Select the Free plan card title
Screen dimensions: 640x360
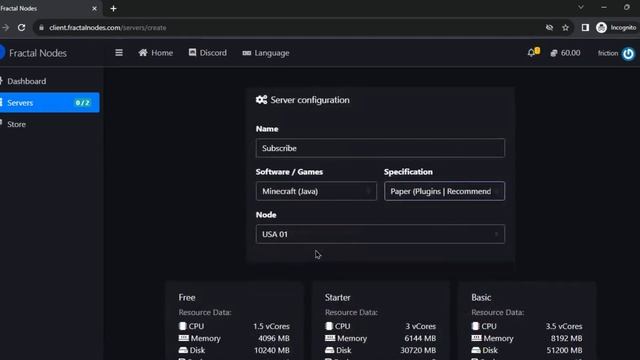(187, 298)
